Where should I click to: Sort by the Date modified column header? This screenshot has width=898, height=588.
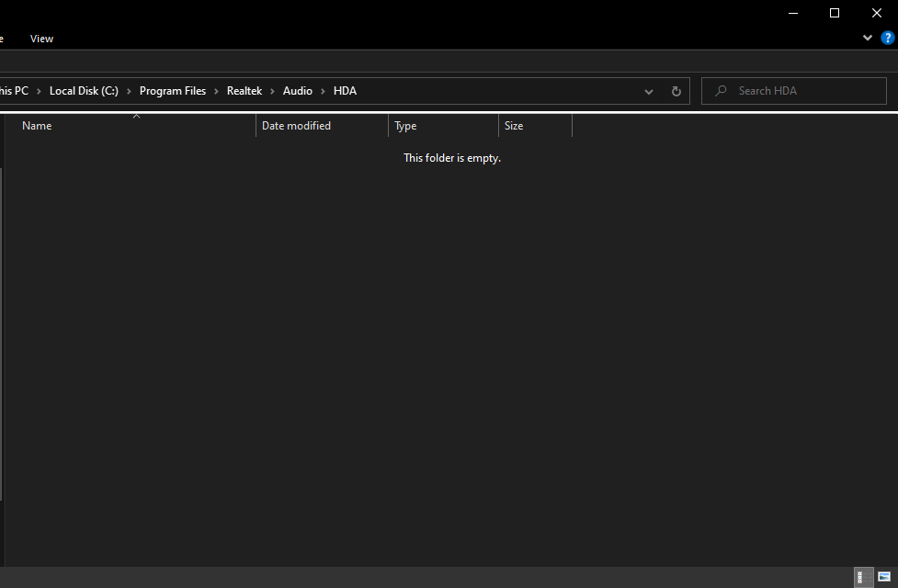pyautogui.click(x=322, y=126)
